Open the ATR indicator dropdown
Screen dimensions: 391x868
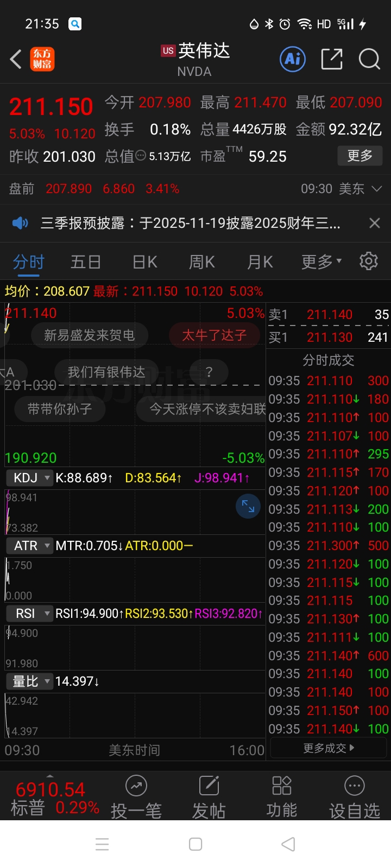click(29, 546)
